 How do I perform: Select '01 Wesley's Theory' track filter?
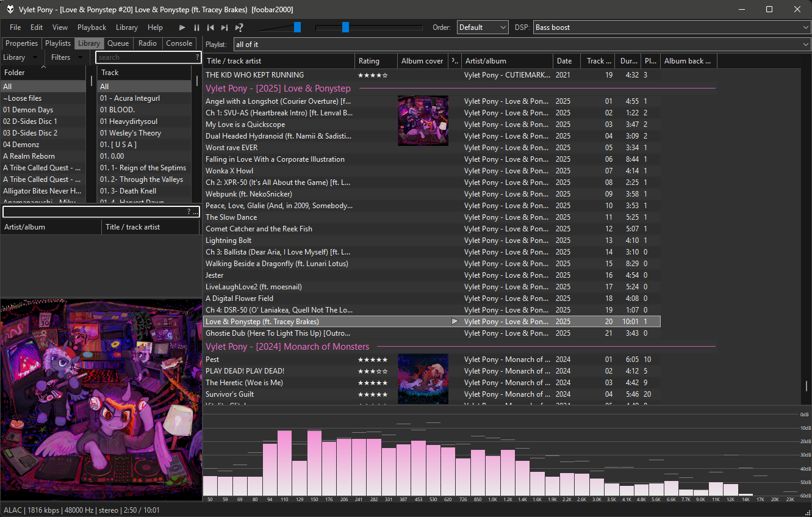145,133
